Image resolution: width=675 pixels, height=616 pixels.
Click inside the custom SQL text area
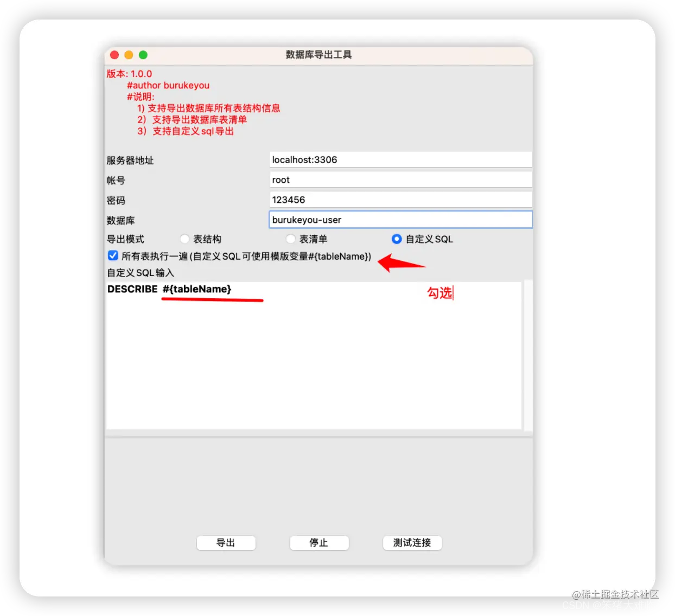click(314, 355)
